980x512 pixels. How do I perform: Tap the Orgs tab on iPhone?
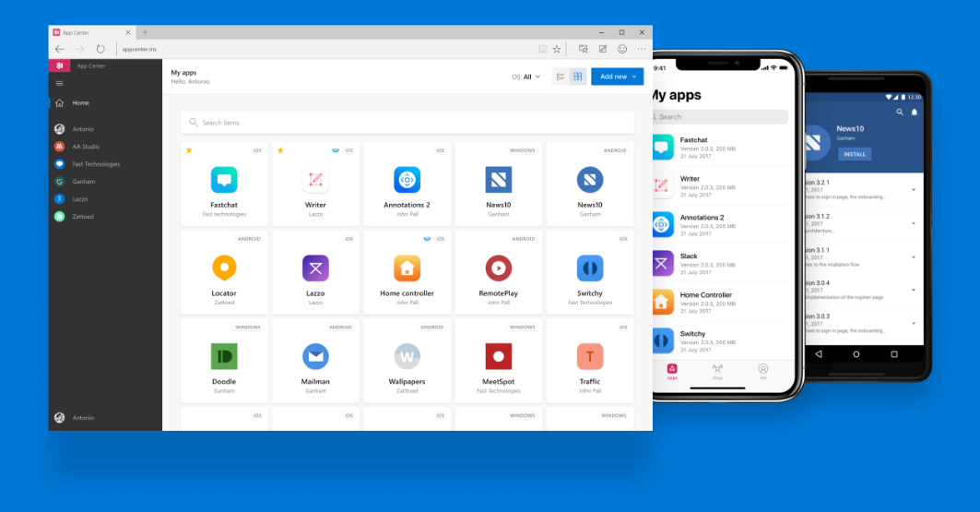(717, 372)
